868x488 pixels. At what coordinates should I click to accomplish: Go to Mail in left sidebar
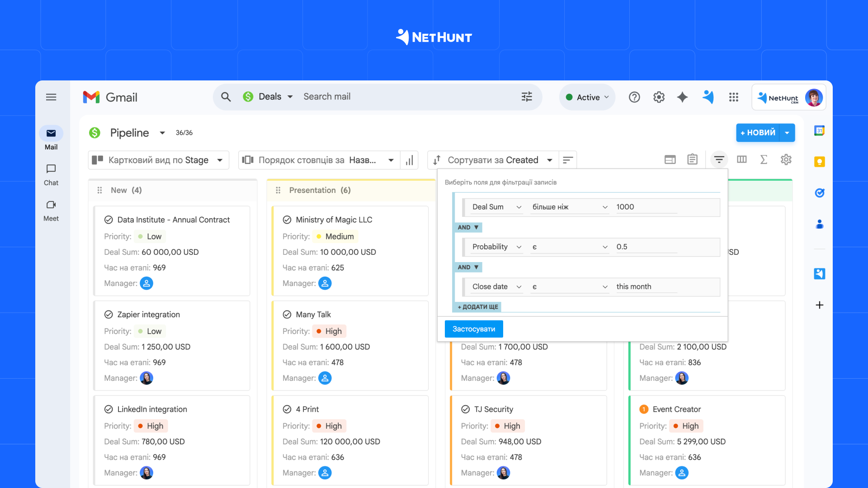[51, 138]
